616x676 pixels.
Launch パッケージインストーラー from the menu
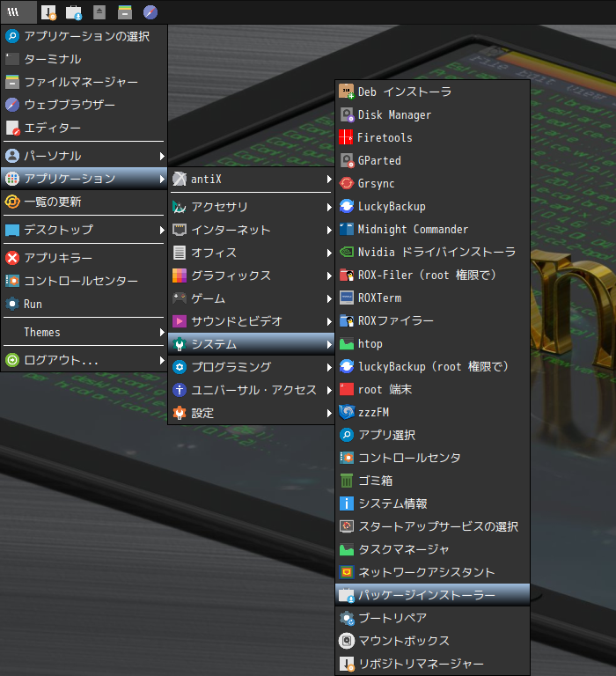pos(432,595)
